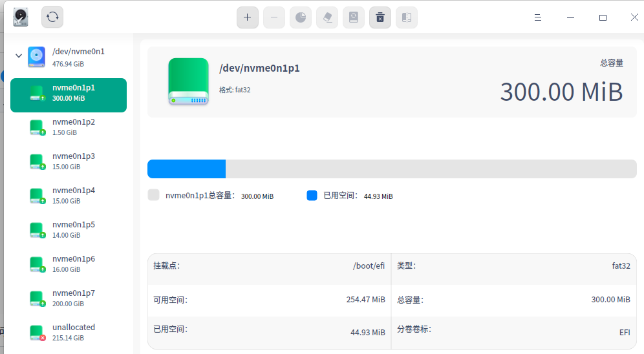Close the partition manager window

pyautogui.click(x=634, y=17)
